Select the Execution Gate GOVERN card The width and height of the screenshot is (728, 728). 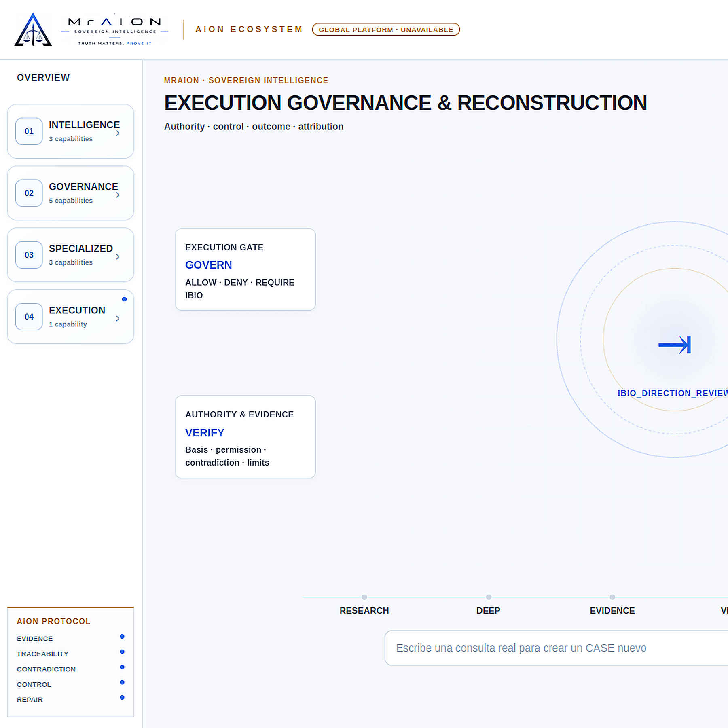[x=245, y=270]
